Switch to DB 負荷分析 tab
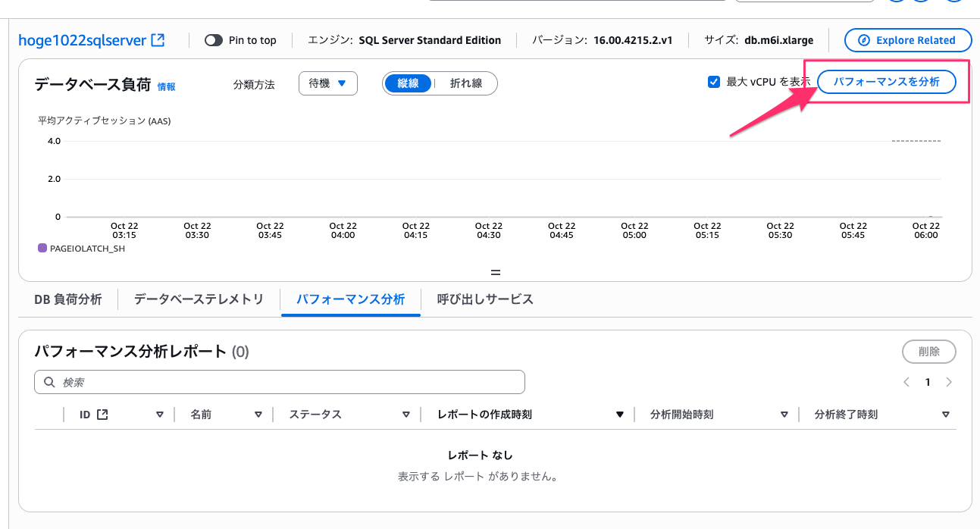Screen dimensions: 980x529 (67, 299)
